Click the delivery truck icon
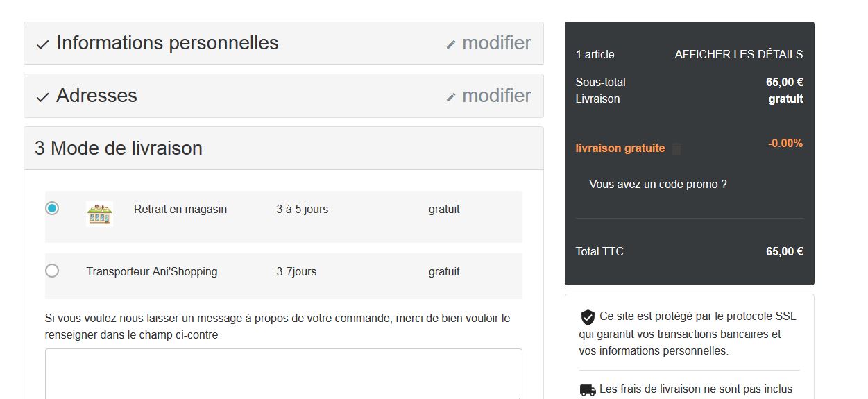This screenshot has height=399, width=868. (x=588, y=390)
